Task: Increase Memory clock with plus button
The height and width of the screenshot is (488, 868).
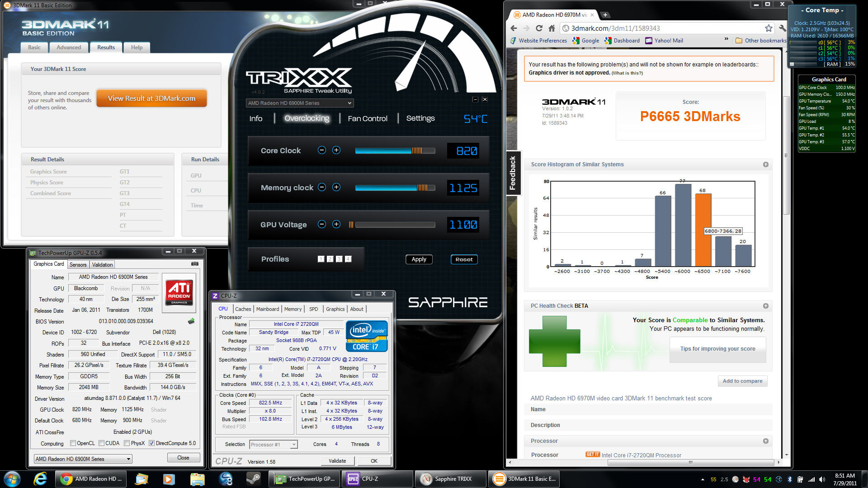Action: (x=336, y=187)
